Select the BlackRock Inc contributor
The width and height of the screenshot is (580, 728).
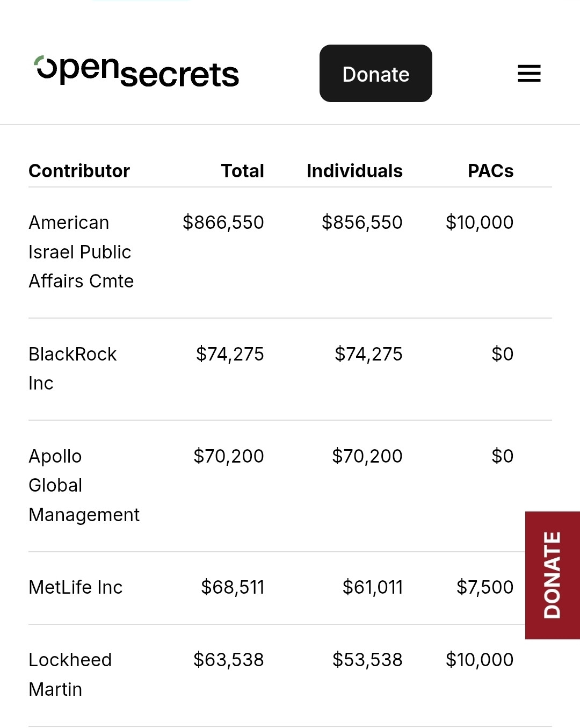click(73, 369)
